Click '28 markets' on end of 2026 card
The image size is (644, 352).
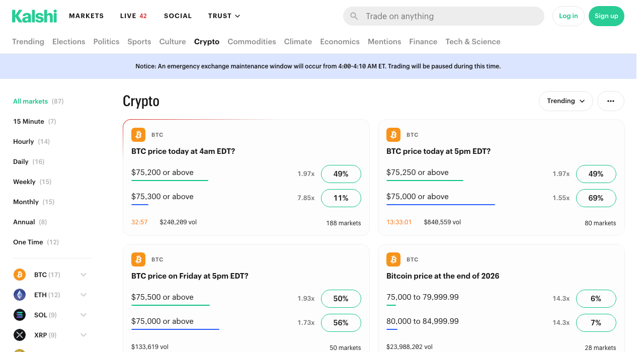coord(600,347)
